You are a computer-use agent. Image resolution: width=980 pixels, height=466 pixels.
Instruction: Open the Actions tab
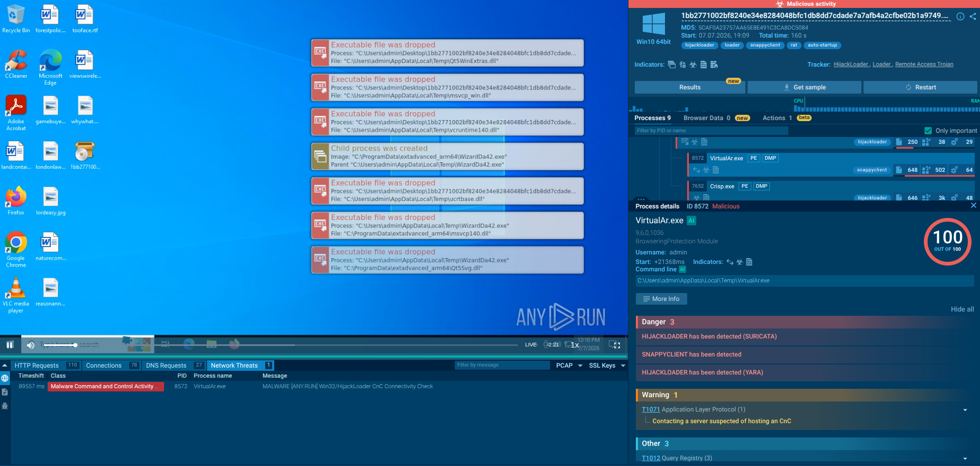786,118
